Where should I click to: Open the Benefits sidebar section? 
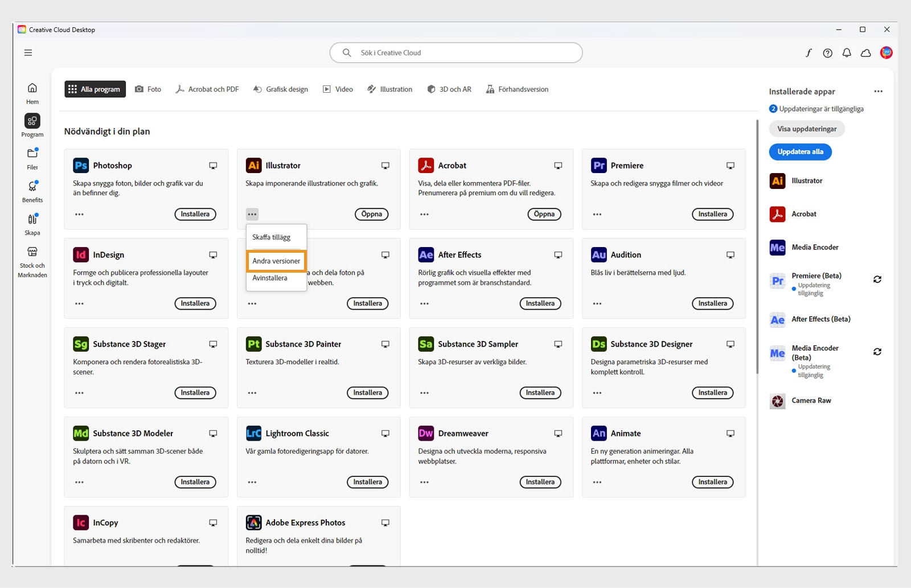coord(32,191)
